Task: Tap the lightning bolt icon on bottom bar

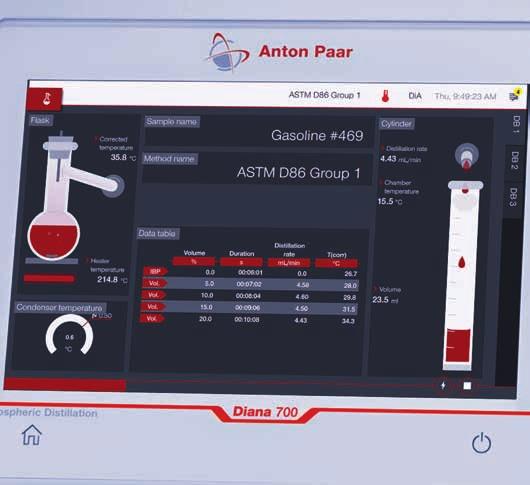Action: click(443, 385)
